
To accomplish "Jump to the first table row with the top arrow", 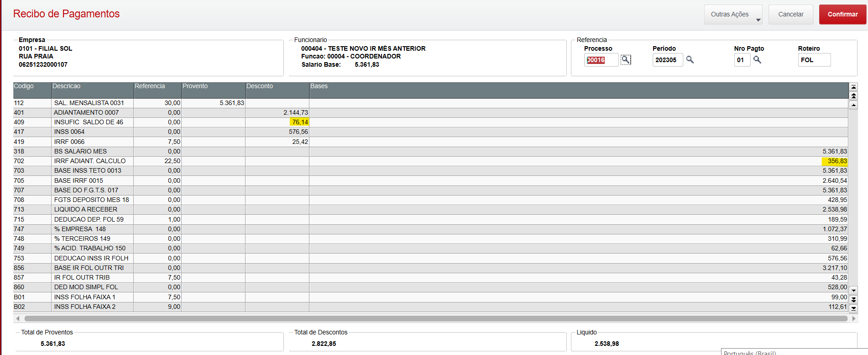I will [853, 87].
